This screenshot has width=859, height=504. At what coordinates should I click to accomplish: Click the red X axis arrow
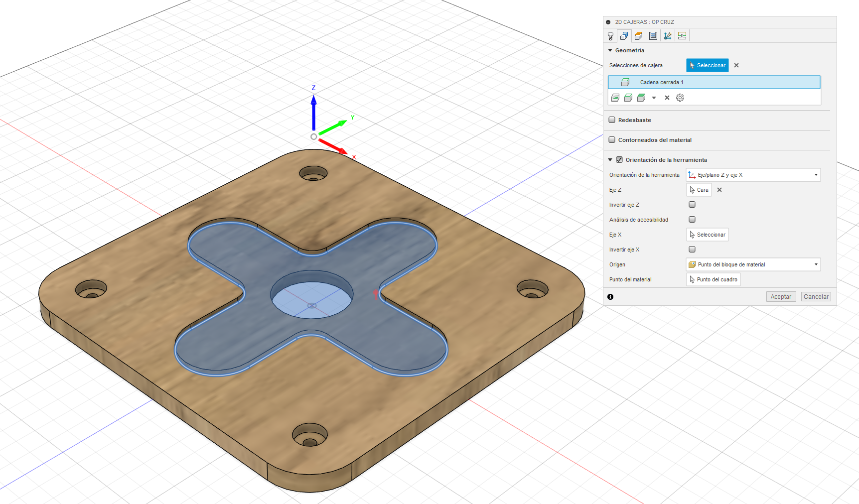click(333, 146)
